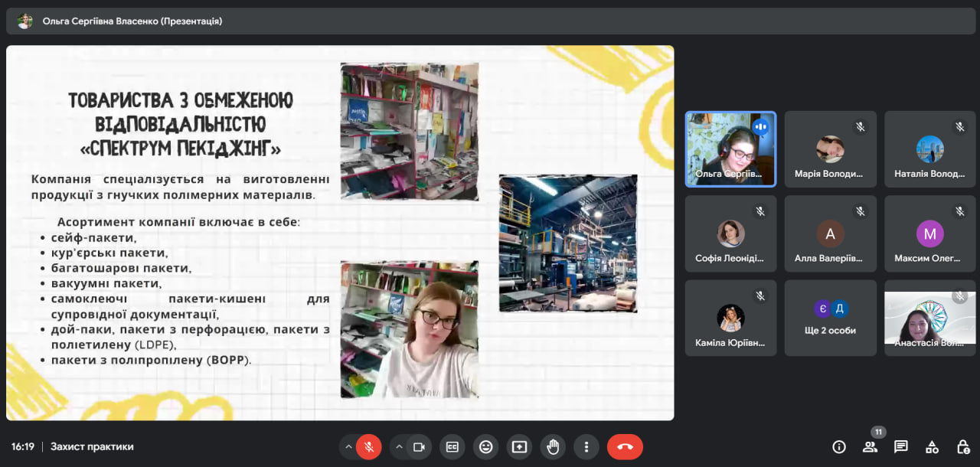Open meeting details info icon
This screenshot has height=467, width=980.
[839, 447]
